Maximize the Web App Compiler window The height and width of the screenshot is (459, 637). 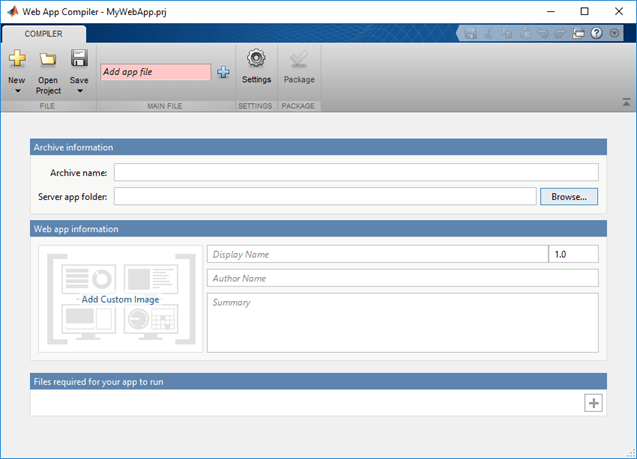coord(584,11)
